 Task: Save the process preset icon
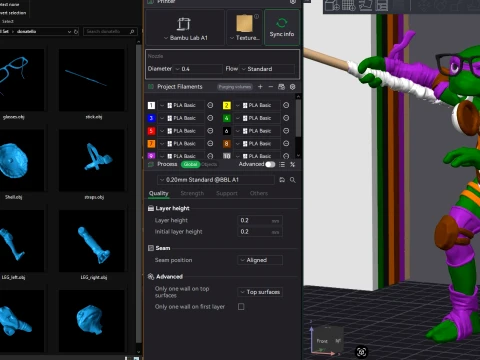point(282,180)
